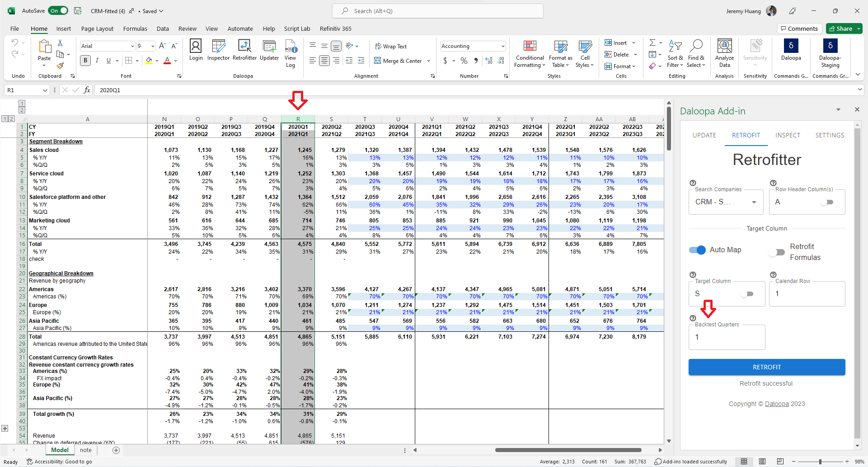Switch to the INSPECT tab

coord(788,135)
